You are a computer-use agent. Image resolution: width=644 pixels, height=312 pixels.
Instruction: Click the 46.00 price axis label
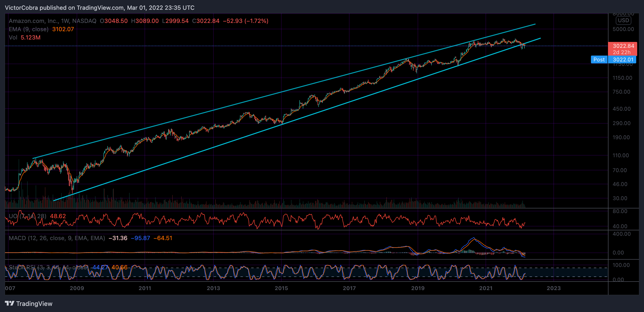point(620,184)
